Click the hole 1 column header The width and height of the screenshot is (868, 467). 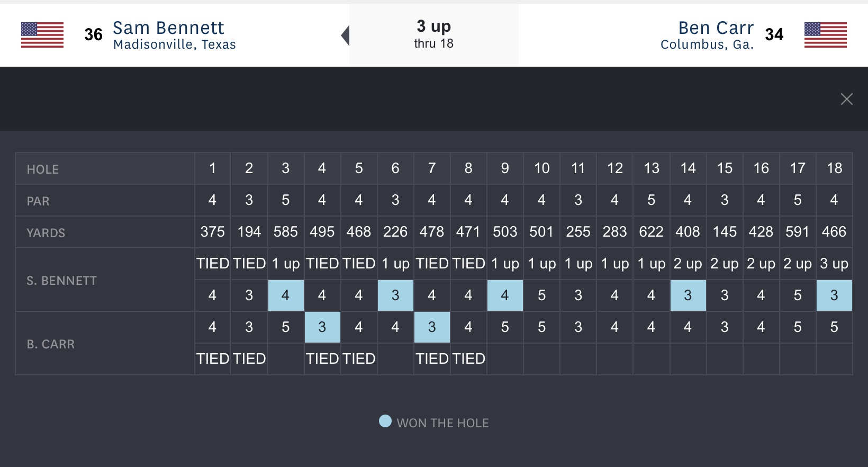212,168
